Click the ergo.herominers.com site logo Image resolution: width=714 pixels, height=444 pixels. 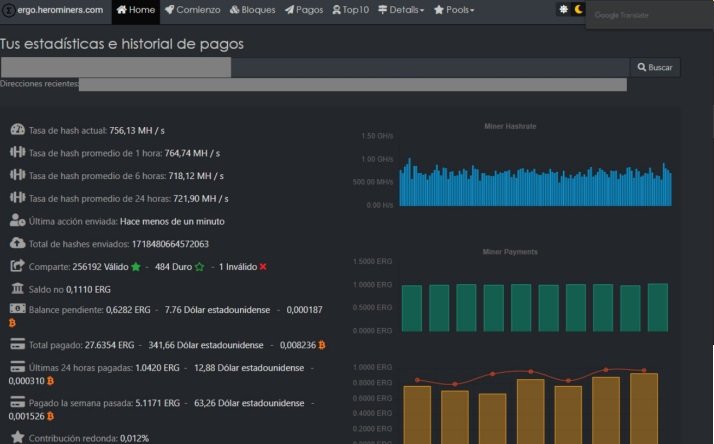click(x=53, y=10)
